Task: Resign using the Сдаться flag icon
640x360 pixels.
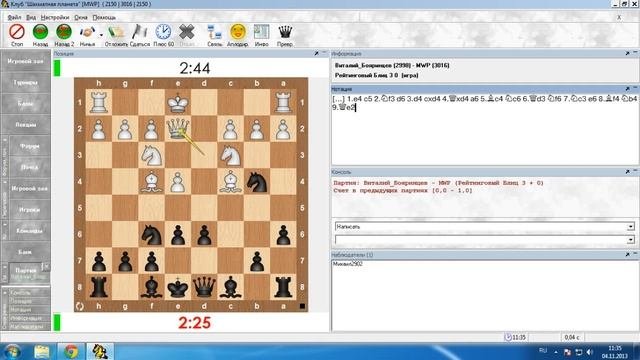Action: tap(140, 32)
